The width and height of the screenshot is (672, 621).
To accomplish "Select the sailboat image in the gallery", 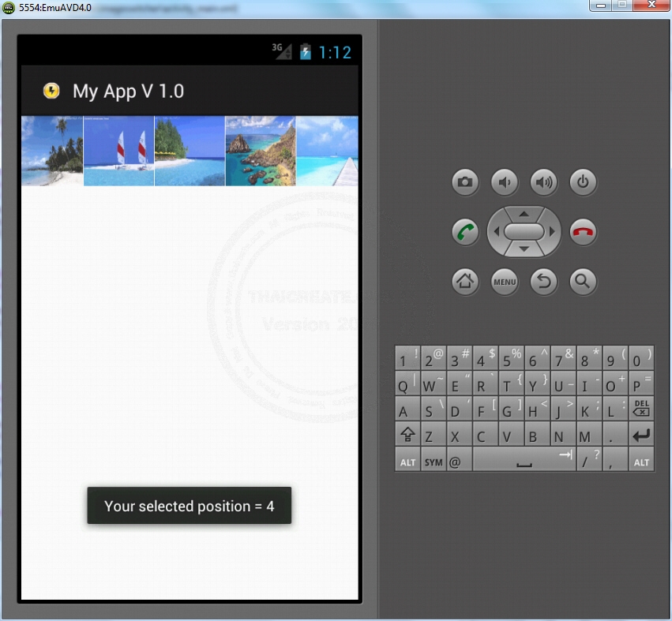I will click(x=118, y=150).
